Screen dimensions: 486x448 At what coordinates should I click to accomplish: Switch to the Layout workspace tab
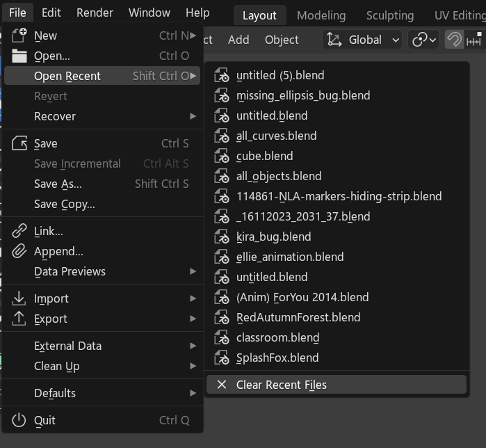259,15
